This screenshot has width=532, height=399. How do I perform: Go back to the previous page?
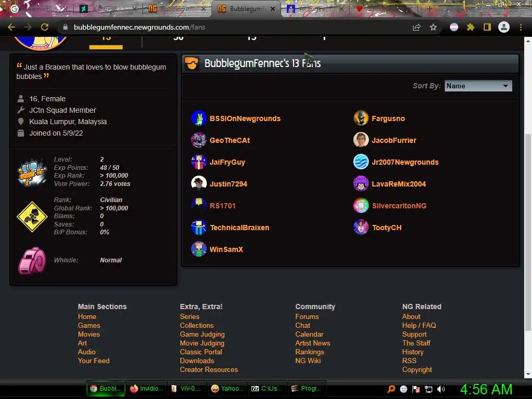pyautogui.click(x=11, y=27)
